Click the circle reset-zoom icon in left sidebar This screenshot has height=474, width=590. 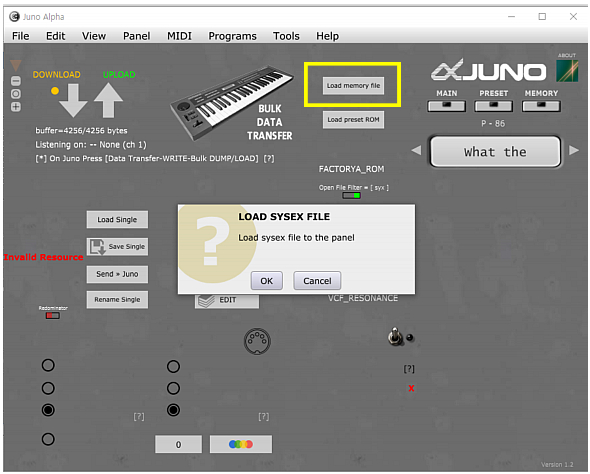(x=16, y=94)
